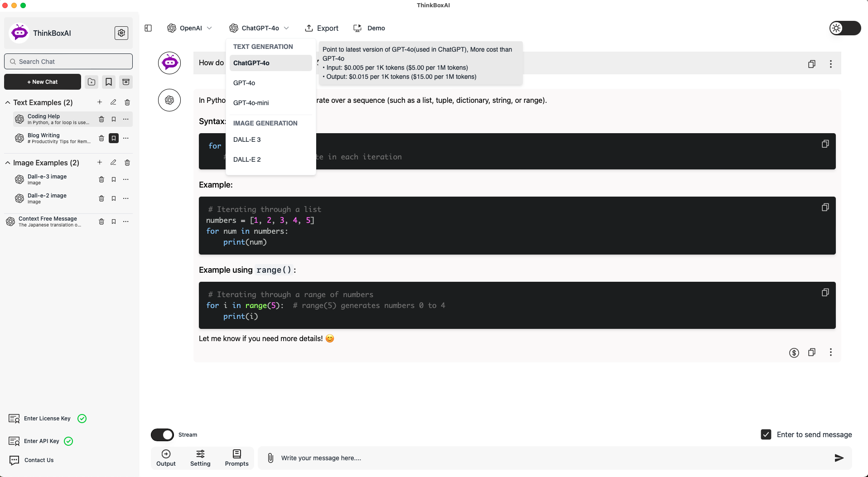Open Contact Us
Screen dimensions: 868x477
32,460
